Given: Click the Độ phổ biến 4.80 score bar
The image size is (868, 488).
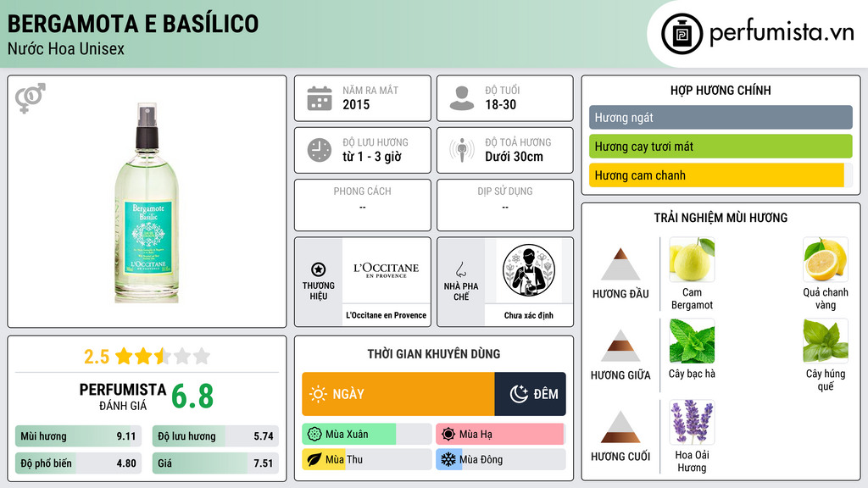Looking at the screenshot, I should click(78, 463).
